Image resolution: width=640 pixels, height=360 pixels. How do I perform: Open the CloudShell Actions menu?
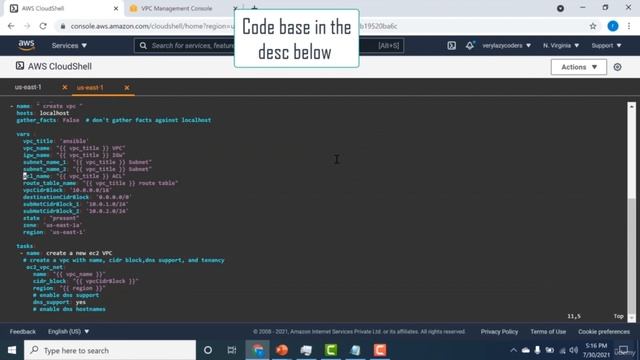click(x=579, y=67)
